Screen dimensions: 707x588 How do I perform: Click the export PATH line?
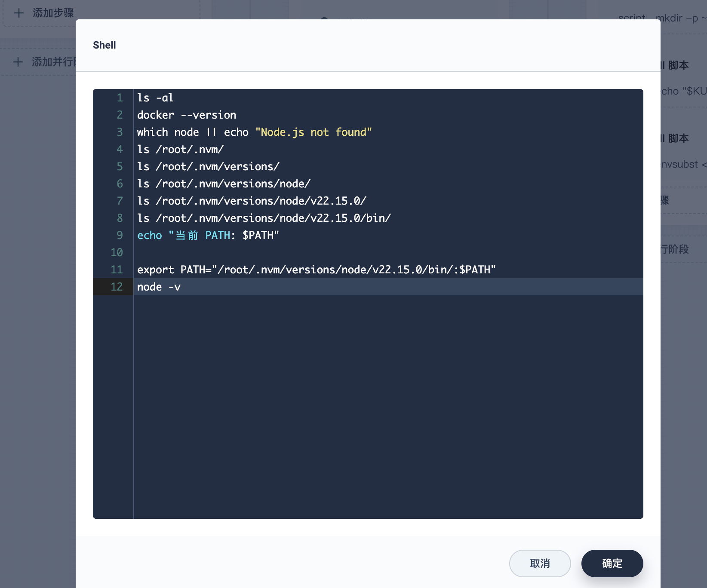click(x=317, y=269)
